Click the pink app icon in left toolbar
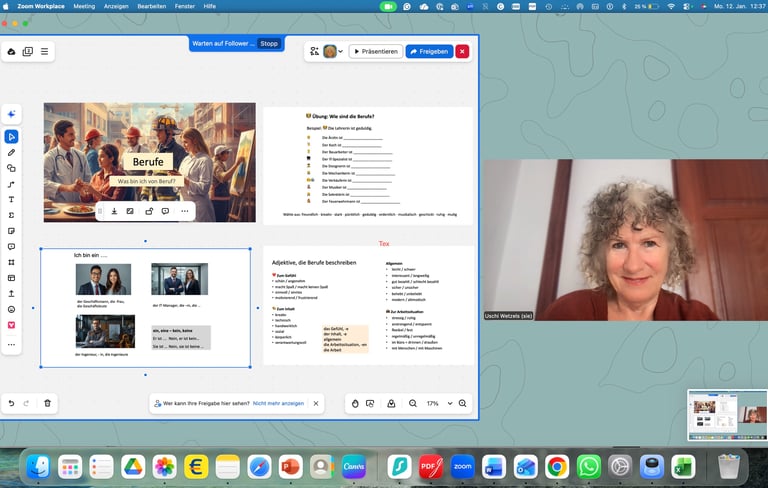 point(11,325)
